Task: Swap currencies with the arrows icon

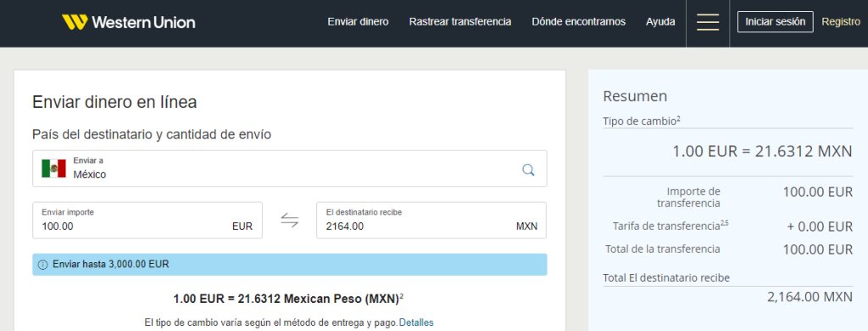Action: pos(290,220)
